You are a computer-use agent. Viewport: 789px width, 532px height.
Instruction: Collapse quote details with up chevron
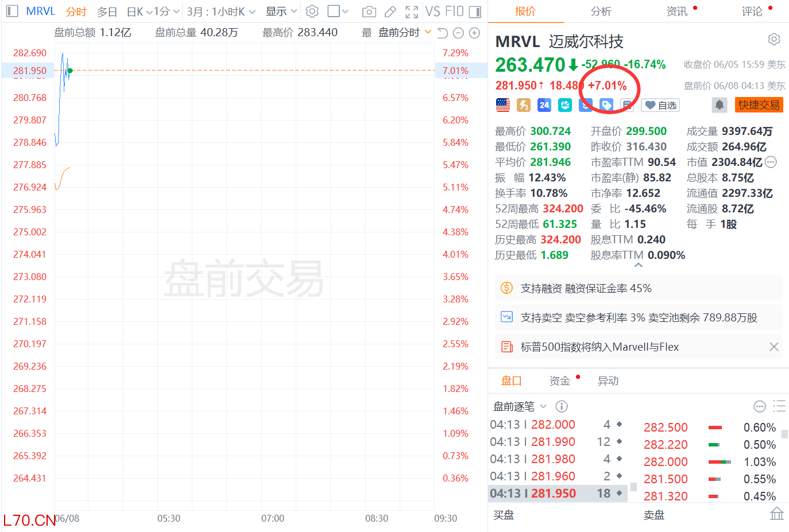pos(639,266)
